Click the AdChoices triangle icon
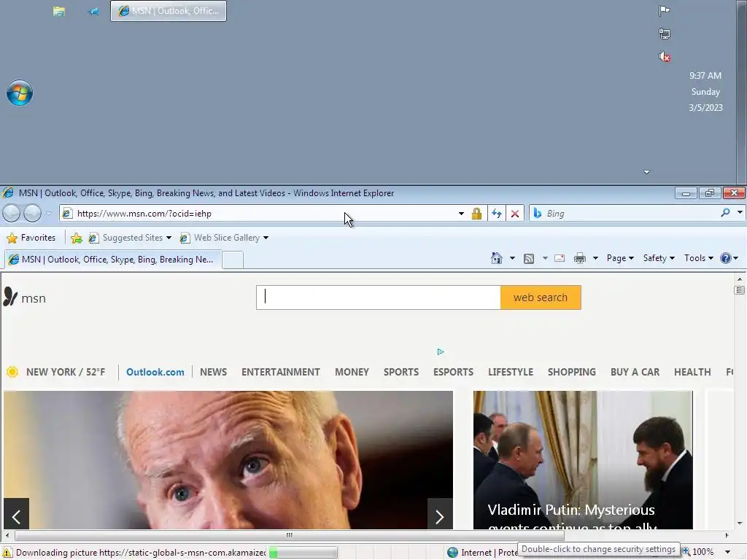Screen dimensions: 747x560 click(441, 352)
